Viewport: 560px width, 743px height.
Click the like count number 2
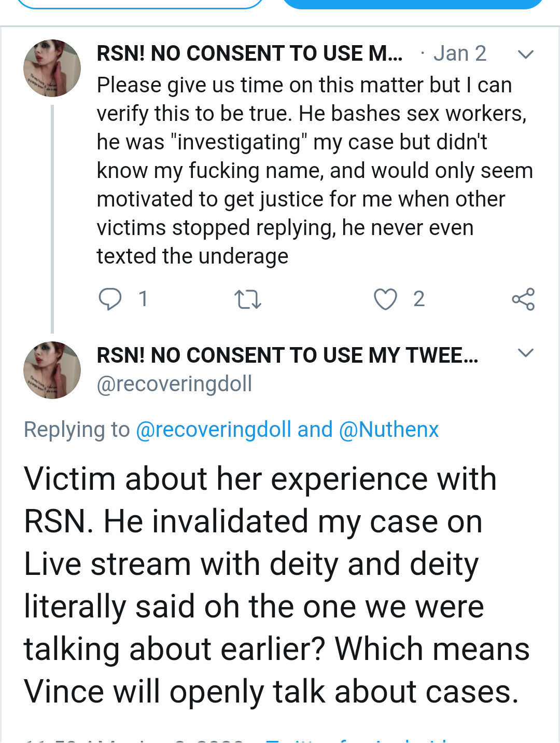(x=419, y=299)
